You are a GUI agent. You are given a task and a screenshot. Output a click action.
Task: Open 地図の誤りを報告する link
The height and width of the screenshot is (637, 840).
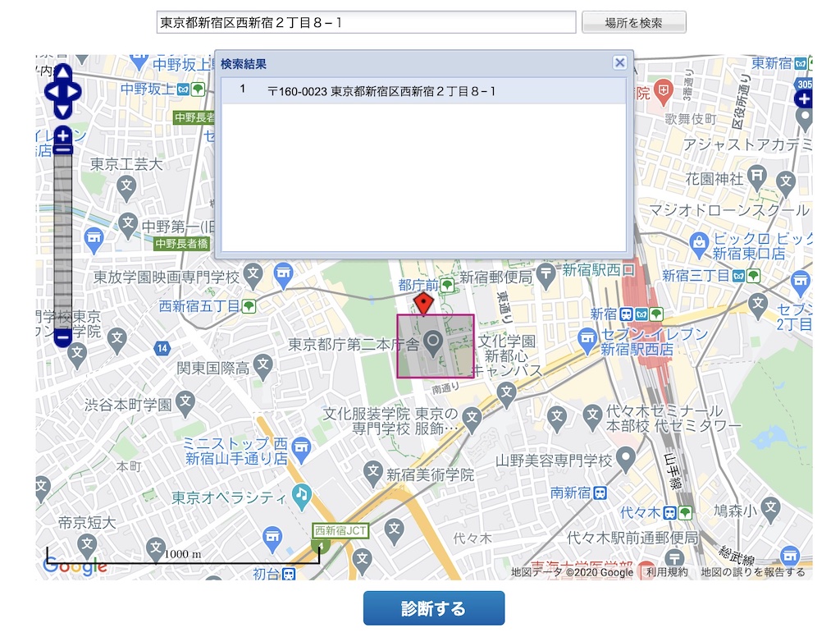(x=753, y=572)
